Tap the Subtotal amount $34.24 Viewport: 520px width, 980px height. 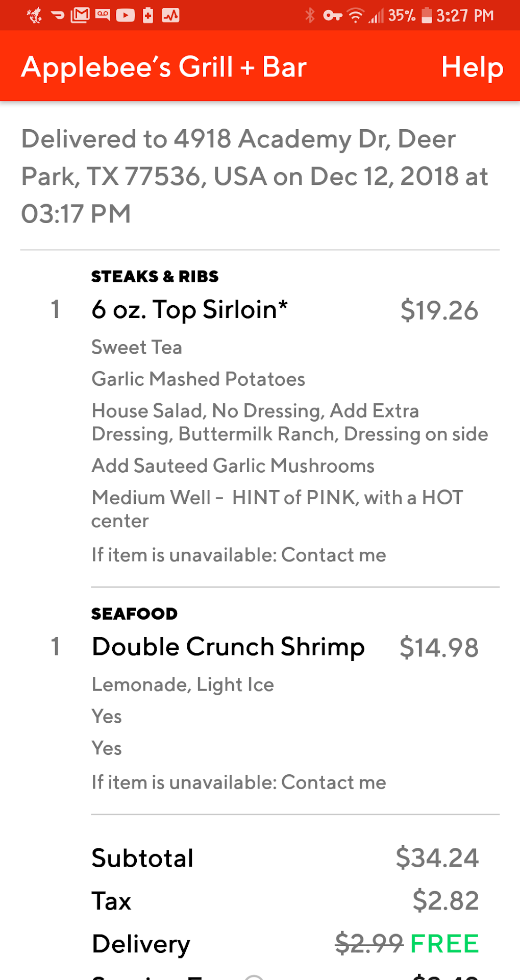(437, 857)
